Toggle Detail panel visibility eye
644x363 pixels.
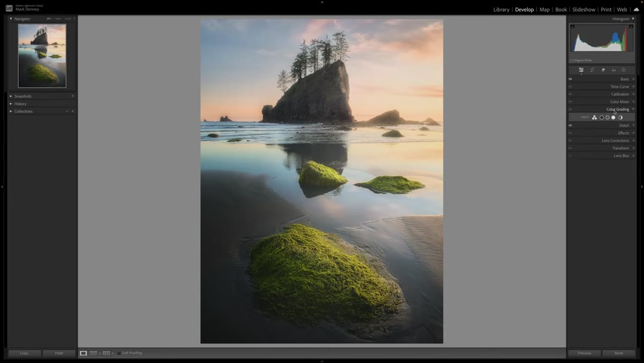pyautogui.click(x=570, y=126)
